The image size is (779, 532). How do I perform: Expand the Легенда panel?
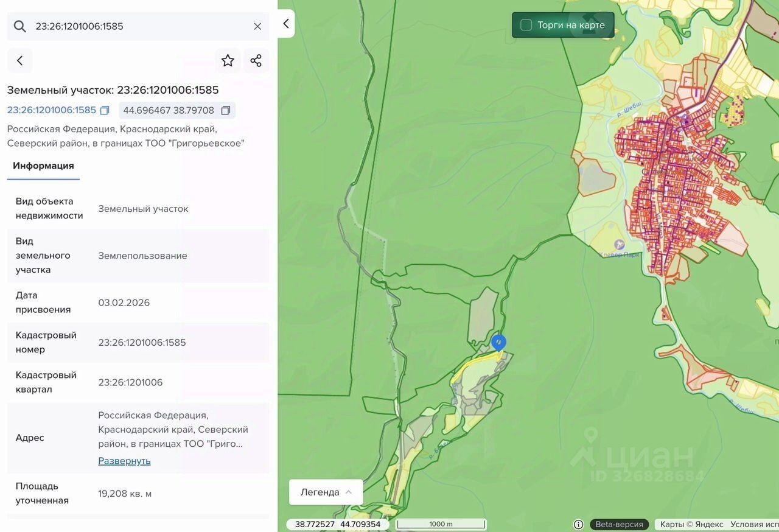(326, 492)
